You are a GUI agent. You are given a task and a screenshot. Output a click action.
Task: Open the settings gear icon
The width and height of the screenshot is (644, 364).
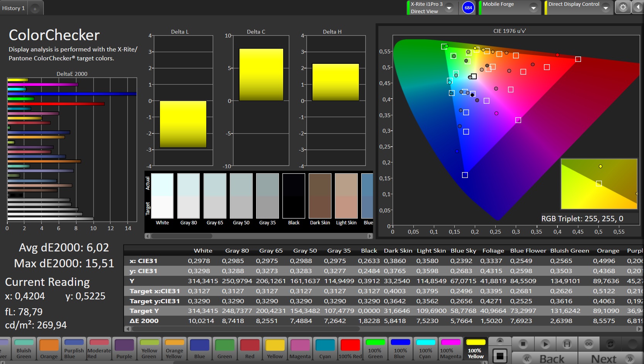tap(623, 7)
